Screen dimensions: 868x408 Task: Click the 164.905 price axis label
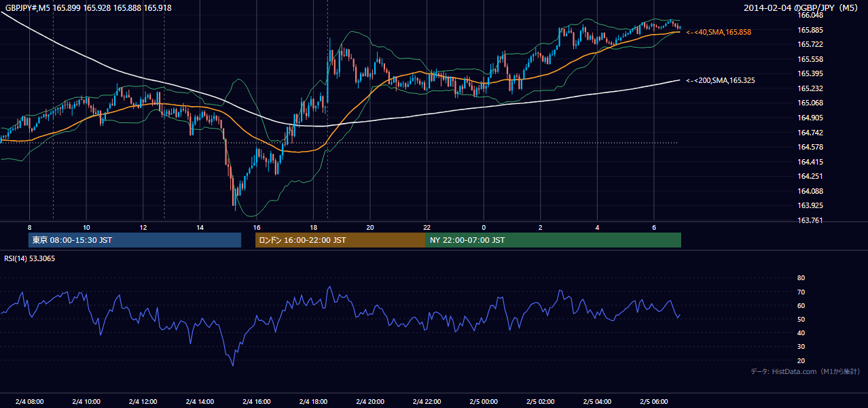[810, 118]
